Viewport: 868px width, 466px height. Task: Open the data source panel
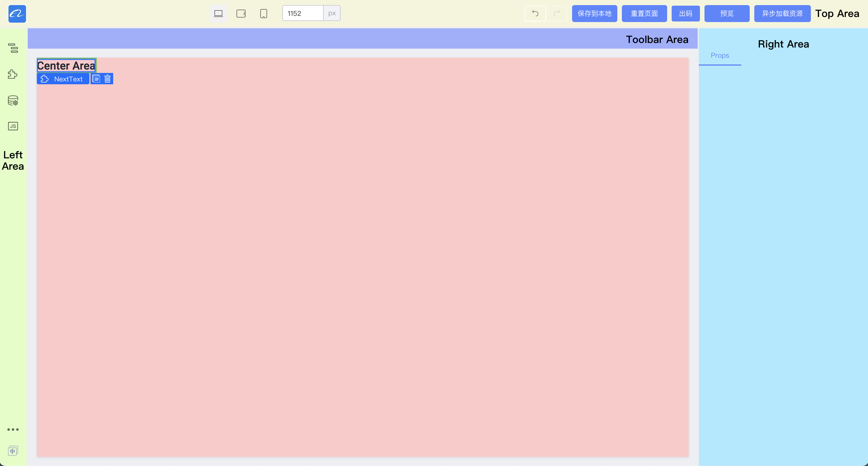tap(13, 100)
